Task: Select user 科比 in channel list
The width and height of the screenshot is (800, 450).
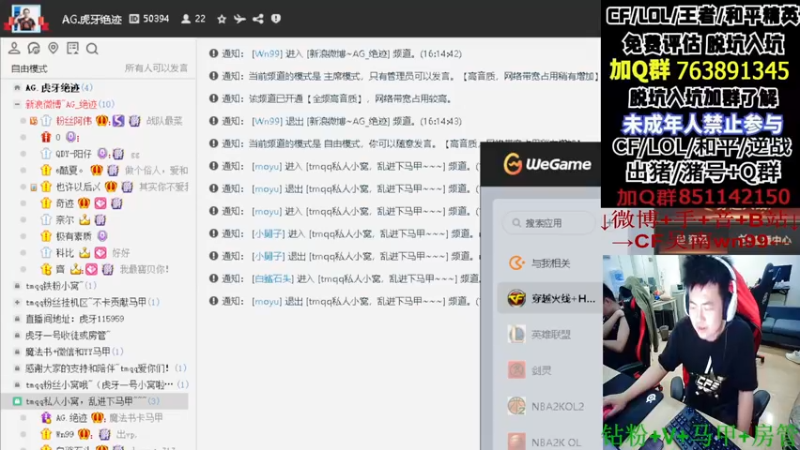Action: (65, 253)
